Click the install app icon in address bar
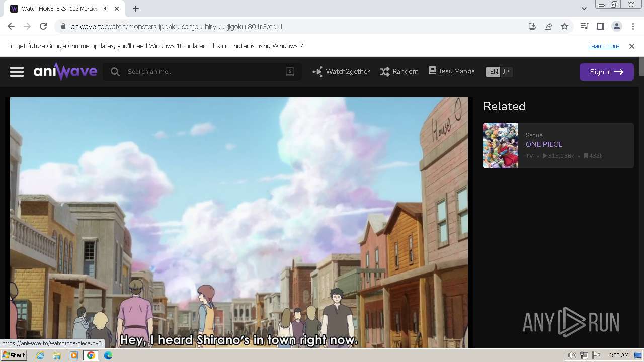This screenshot has width=644, height=362. [x=532, y=27]
